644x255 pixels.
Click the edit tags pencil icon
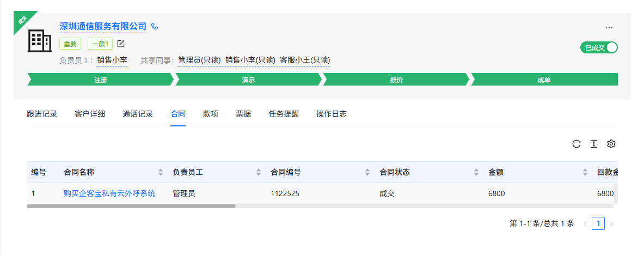tap(121, 44)
